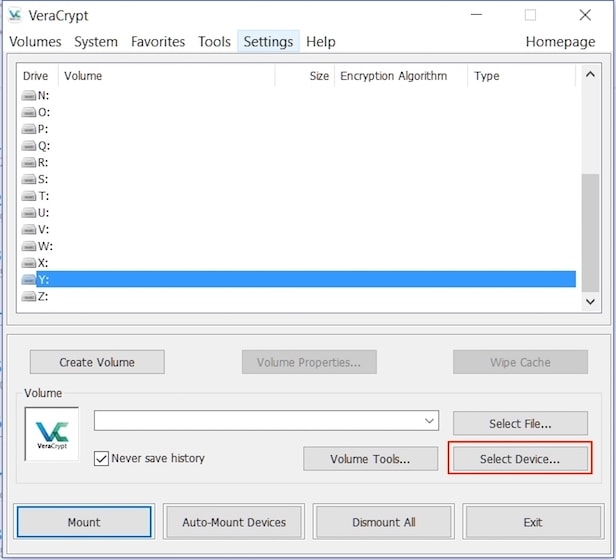Open the Tools menu
Image resolution: width=616 pixels, height=560 pixels.
click(x=214, y=42)
